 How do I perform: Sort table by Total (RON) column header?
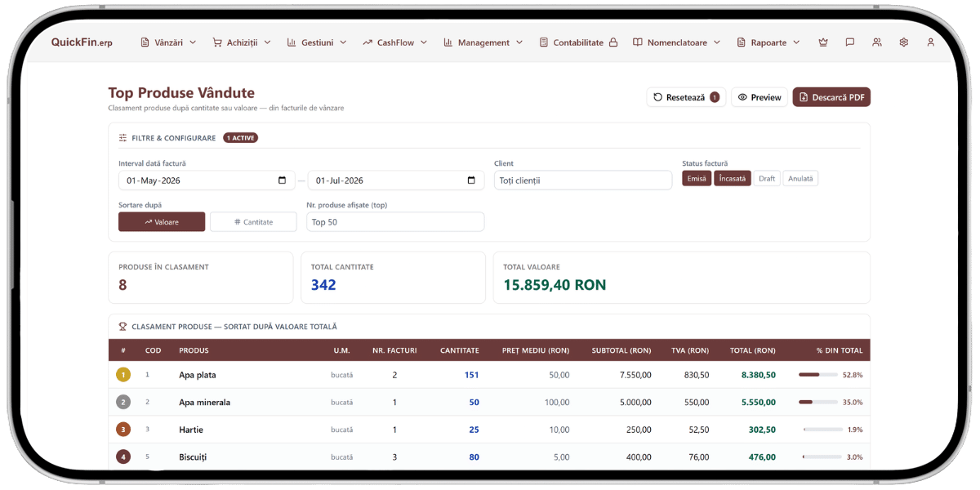tap(753, 350)
